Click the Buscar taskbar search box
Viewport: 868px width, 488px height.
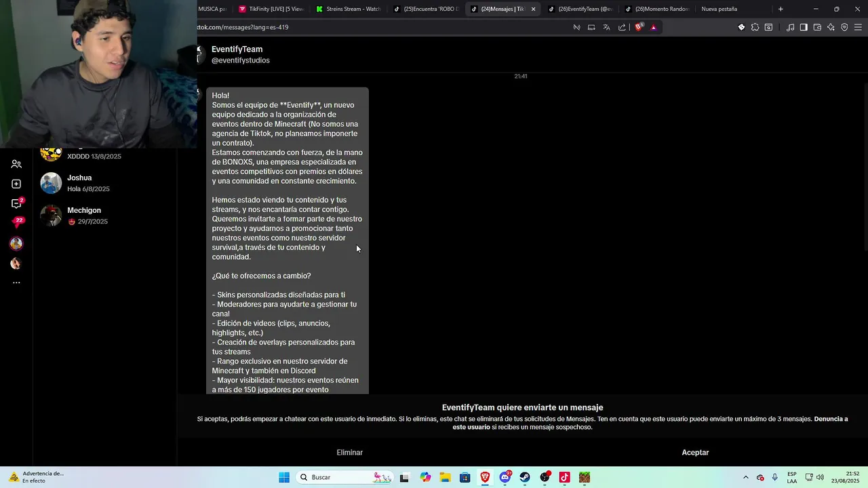(x=345, y=477)
